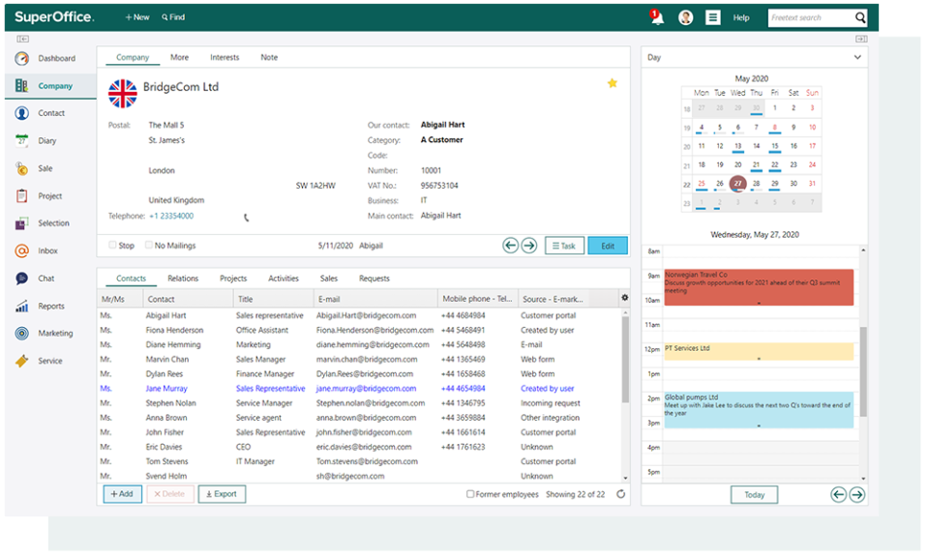Click the Export button
This screenshot has height=560, width=929.
click(222, 493)
